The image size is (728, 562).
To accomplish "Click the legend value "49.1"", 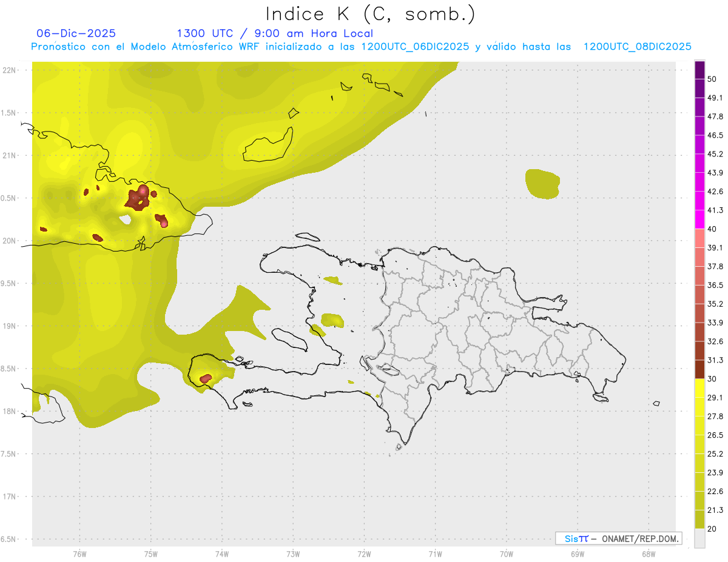I will click(x=715, y=98).
